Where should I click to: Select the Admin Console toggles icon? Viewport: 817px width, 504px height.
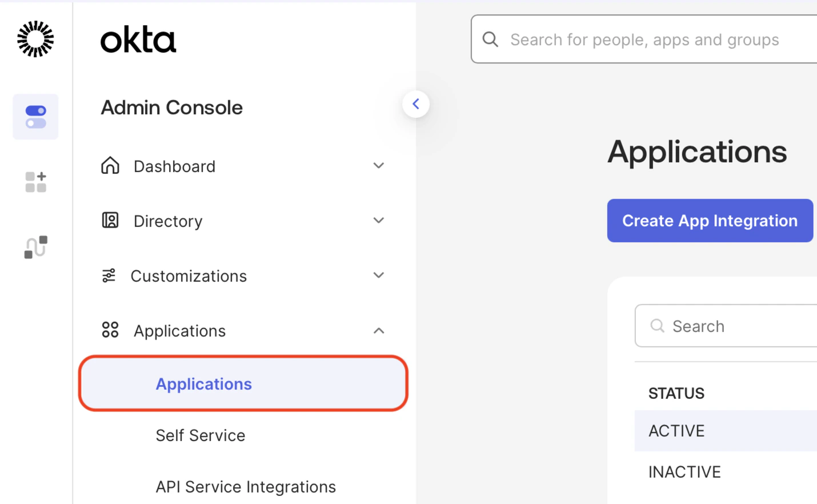point(35,117)
